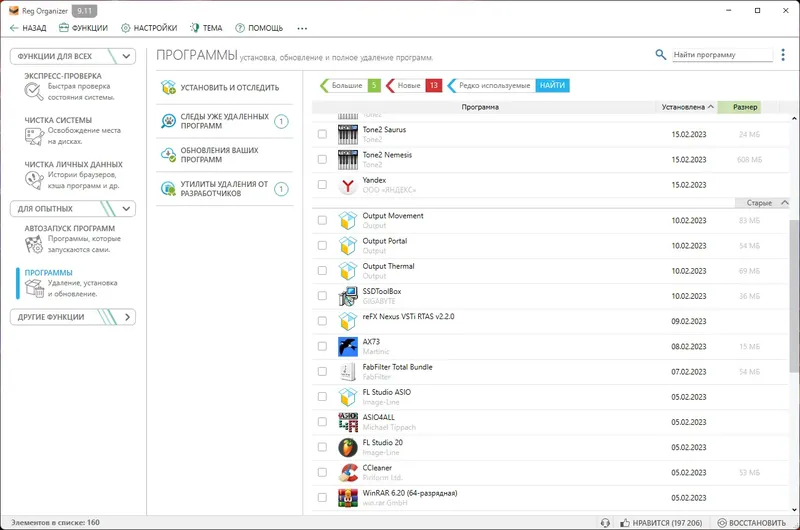Click the Tone2 Saurus keyboard icon
This screenshot has height=530, width=800.
[x=348, y=135]
